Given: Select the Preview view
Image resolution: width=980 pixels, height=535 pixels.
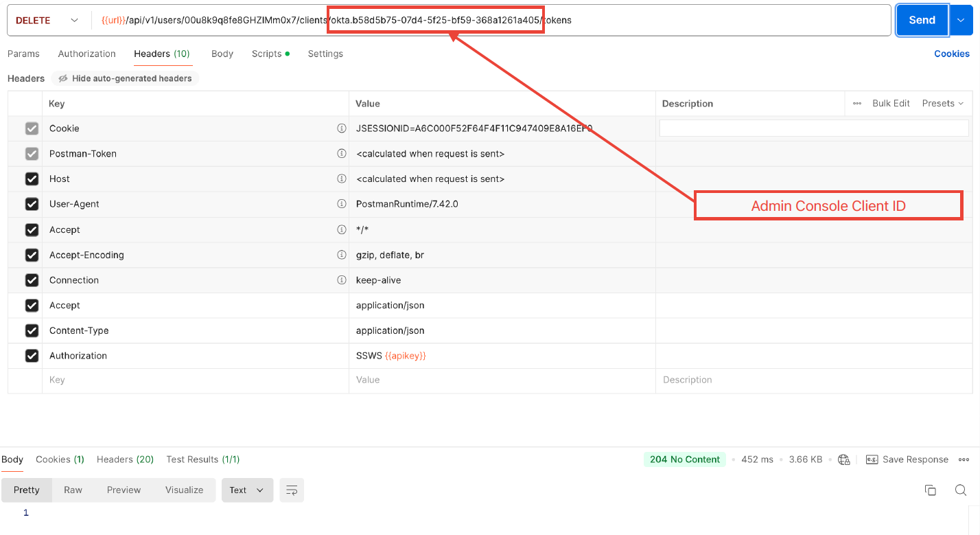Looking at the screenshot, I should 124,490.
